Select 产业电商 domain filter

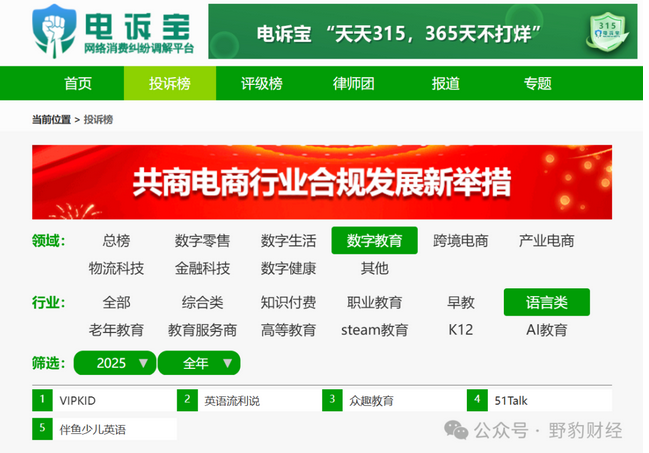[x=547, y=241]
